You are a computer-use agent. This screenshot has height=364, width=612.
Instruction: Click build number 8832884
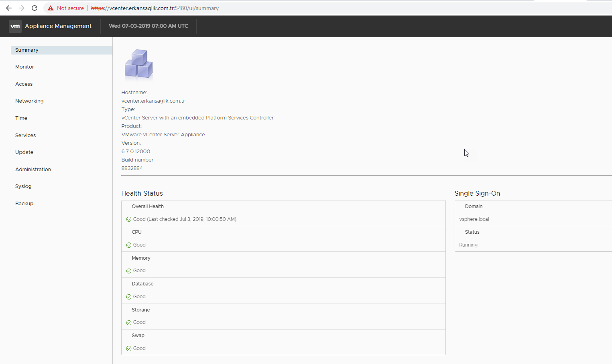point(132,168)
